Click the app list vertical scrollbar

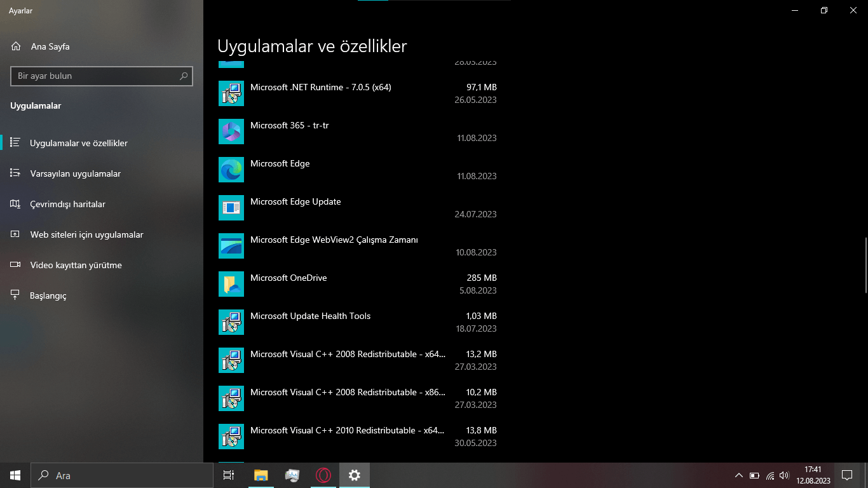(865, 264)
